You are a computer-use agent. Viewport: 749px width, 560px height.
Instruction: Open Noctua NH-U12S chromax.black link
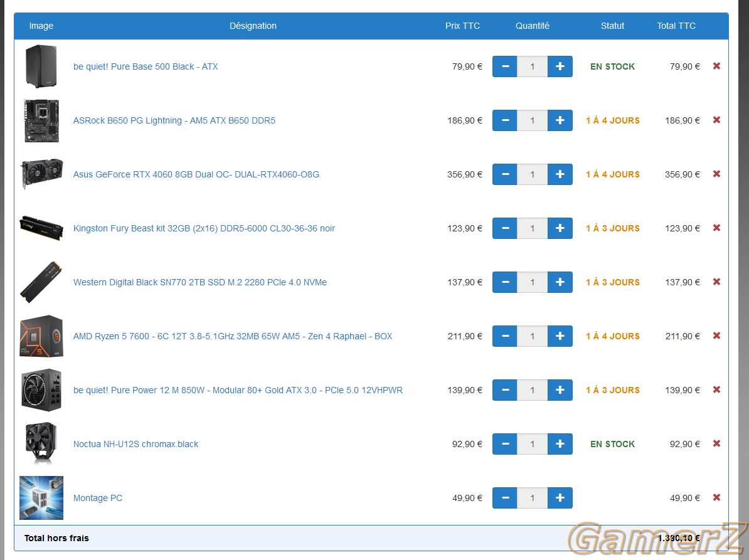(x=135, y=444)
